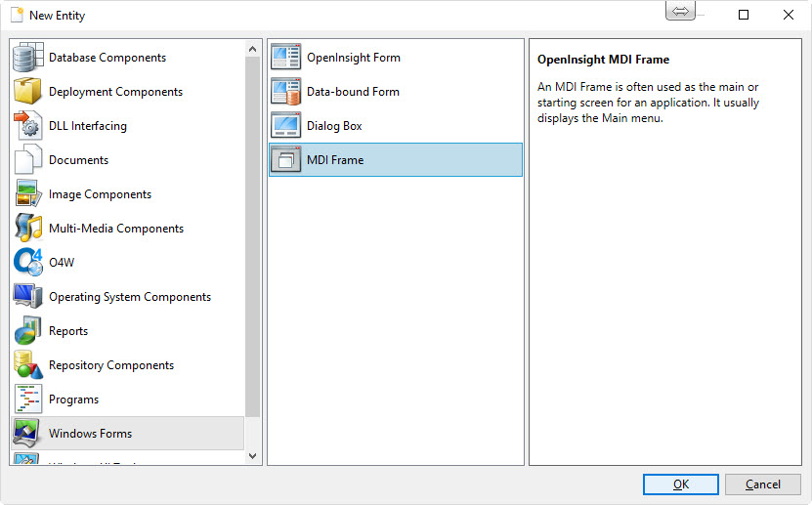The image size is (812, 505).
Task: Open the Reports category label
Action: click(68, 330)
